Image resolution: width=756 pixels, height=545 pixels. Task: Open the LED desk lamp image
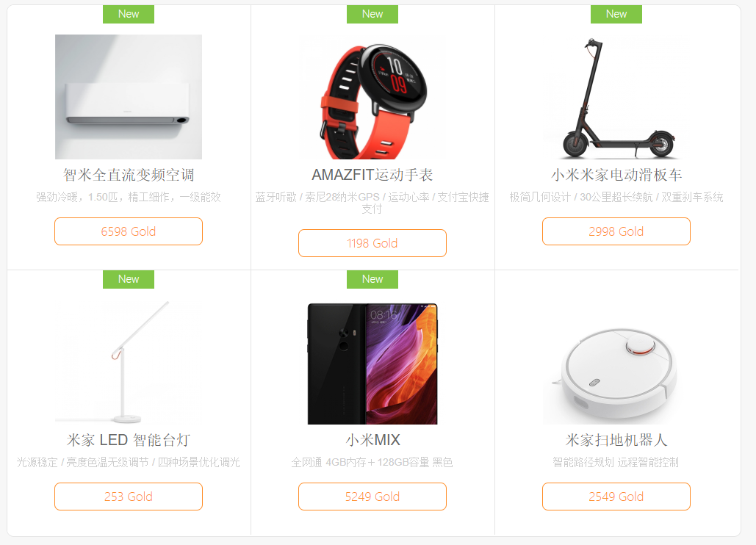point(129,362)
